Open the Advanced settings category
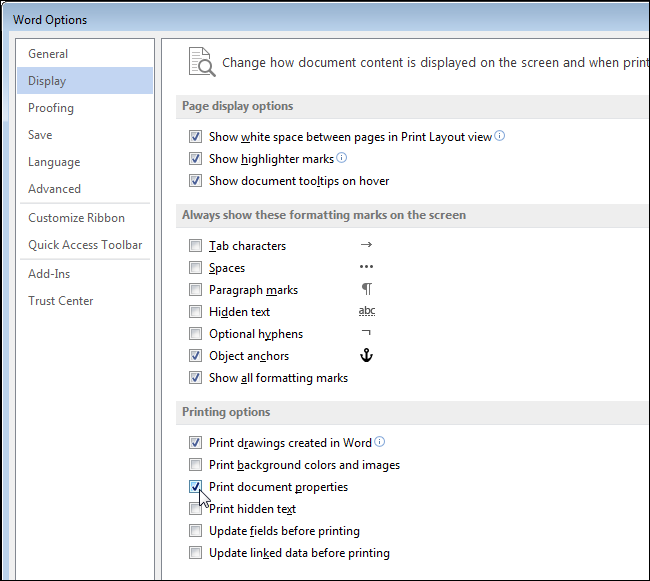The image size is (650, 581). (54, 189)
